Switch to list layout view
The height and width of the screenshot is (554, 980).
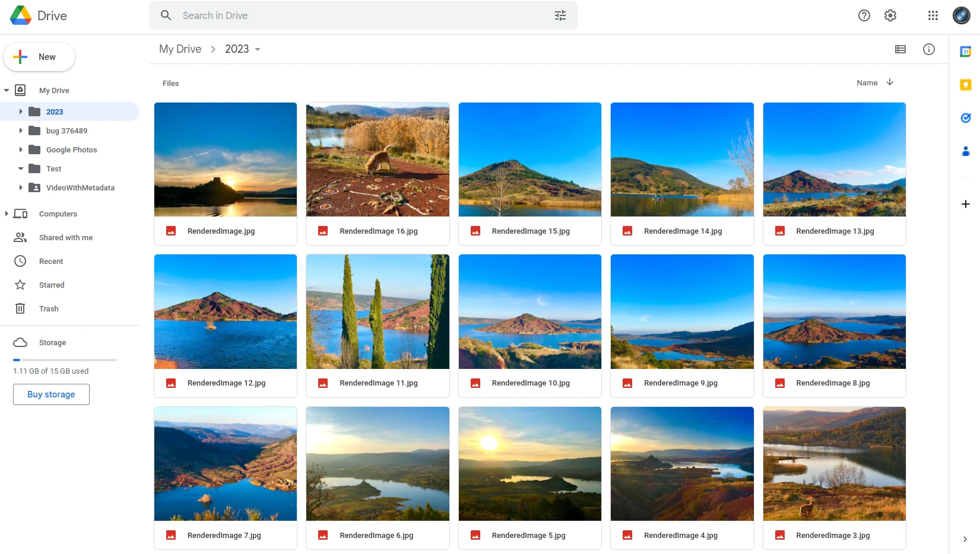(900, 49)
